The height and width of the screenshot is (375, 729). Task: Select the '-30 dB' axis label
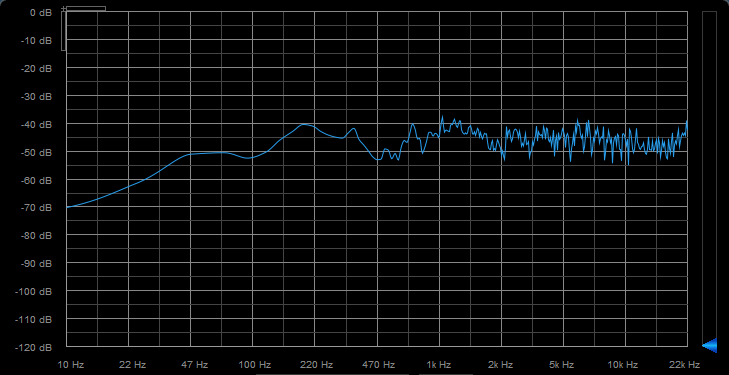tap(37, 96)
